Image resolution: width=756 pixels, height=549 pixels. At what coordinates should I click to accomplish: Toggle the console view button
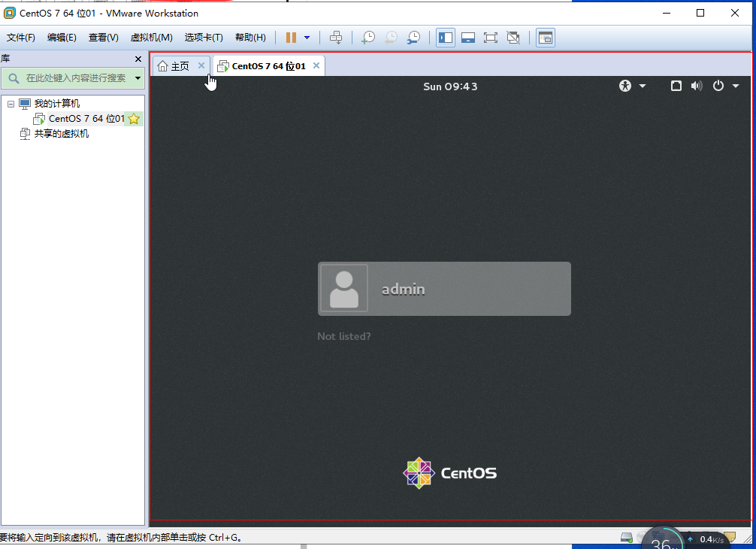(x=546, y=38)
